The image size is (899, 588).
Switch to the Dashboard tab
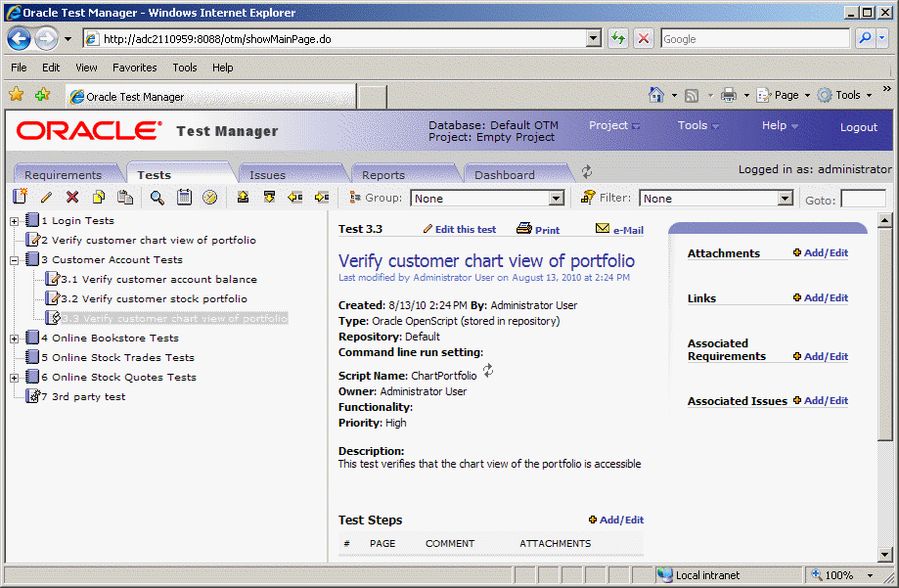[x=505, y=175]
